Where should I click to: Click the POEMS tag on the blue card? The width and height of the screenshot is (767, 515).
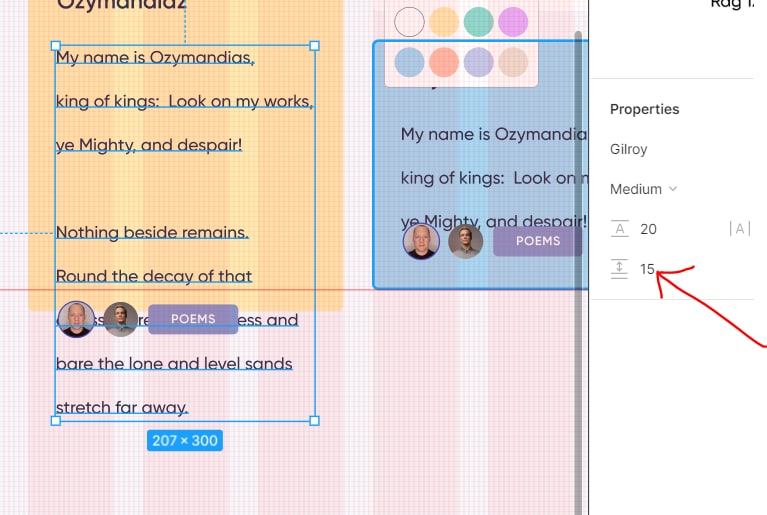point(538,241)
